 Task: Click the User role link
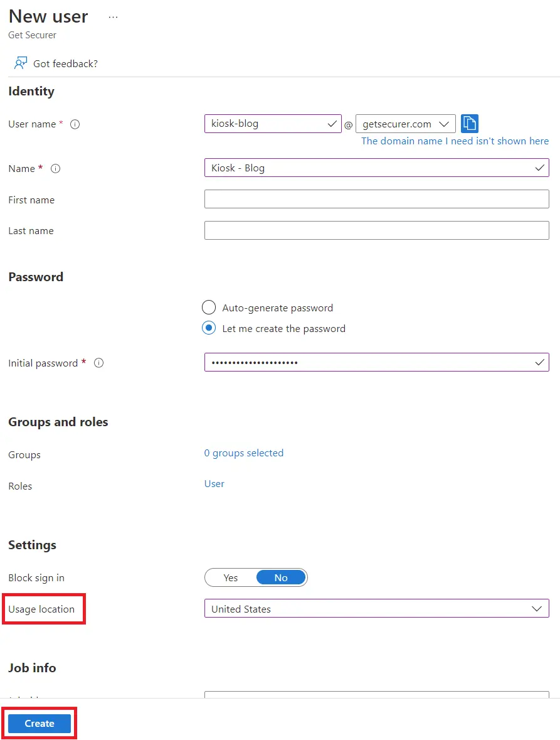point(214,484)
